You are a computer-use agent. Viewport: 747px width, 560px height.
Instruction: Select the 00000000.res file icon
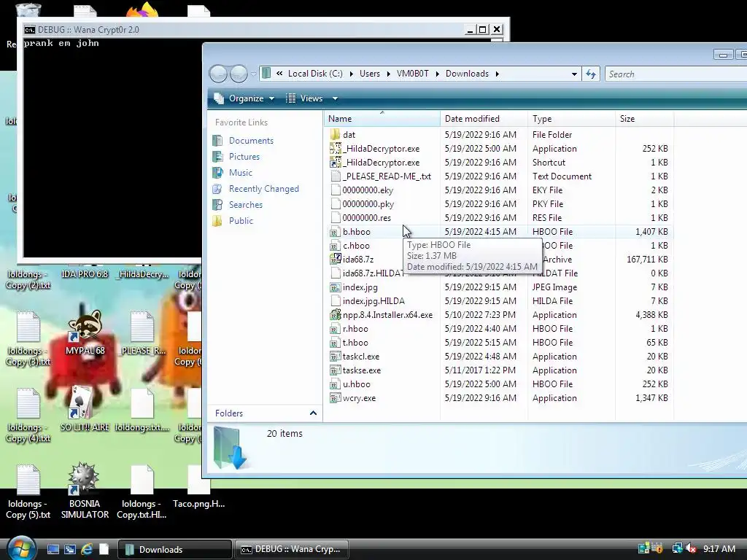tap(336, 217)
